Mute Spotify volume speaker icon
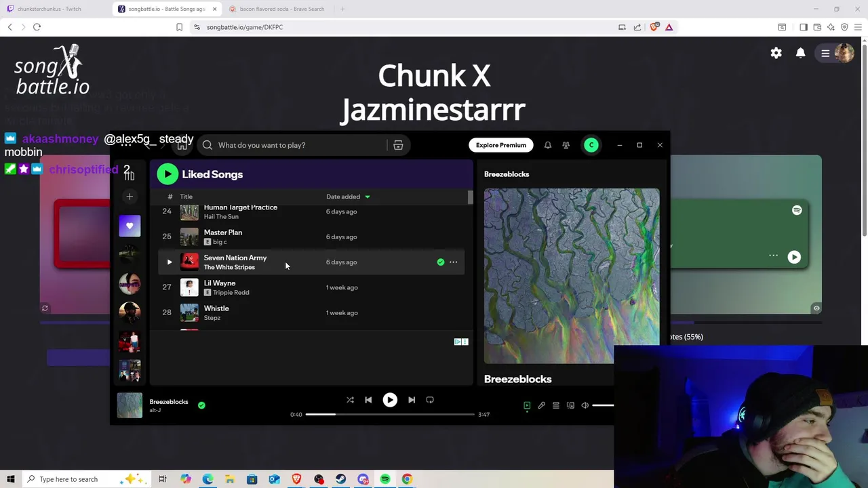Screen dimensions: 868x488 click(585, 405)
